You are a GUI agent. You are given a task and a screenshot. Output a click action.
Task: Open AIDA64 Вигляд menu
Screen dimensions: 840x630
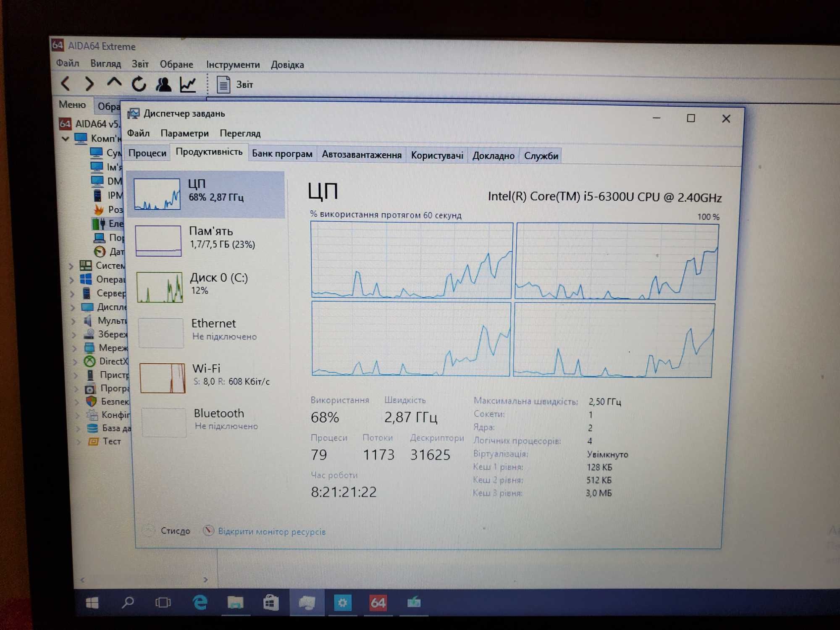pos(106,64)
